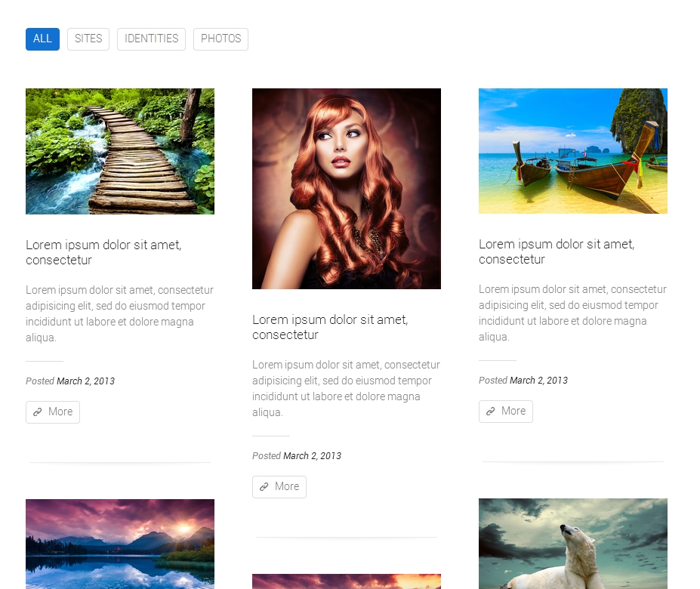Select the ALL filter tab

(x=42, y=39)
